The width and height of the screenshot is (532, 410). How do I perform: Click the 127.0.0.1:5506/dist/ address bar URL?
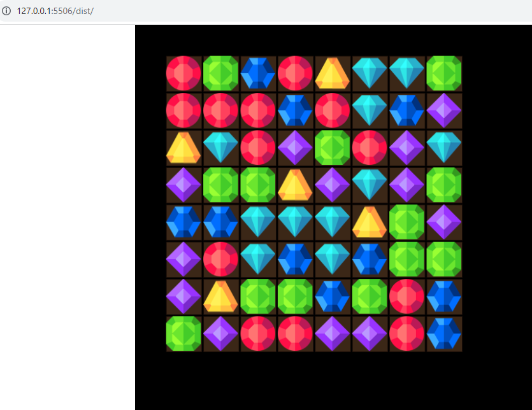(55, 11)
